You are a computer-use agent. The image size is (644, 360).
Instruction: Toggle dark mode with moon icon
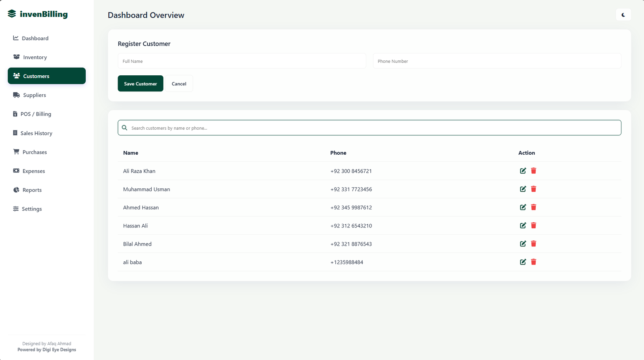(x=623, y=15)
